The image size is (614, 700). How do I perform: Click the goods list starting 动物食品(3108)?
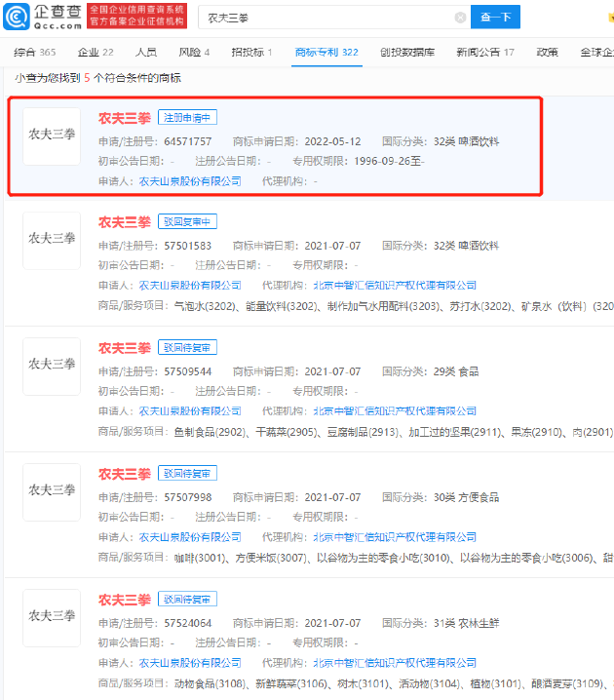(x=394, y=684)
